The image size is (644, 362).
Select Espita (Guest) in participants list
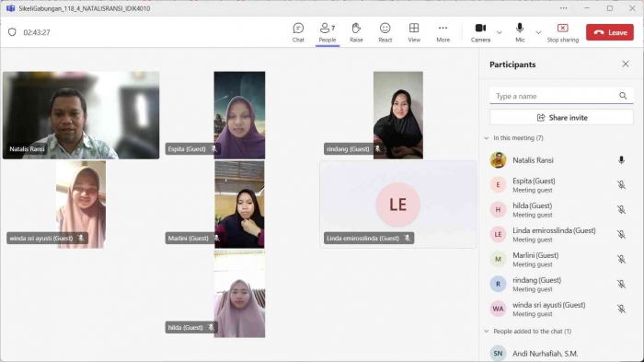pyautogui.click(x=561, y=185)
